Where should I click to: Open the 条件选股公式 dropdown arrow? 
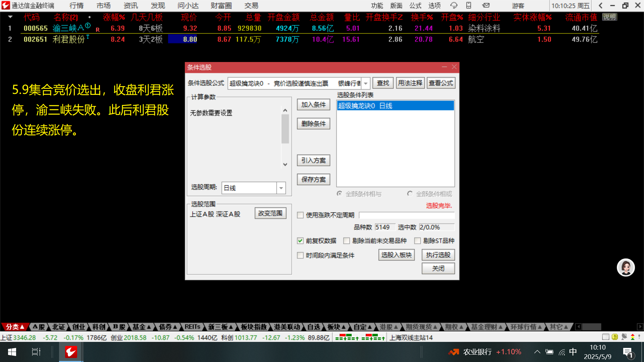pos(366,83)
